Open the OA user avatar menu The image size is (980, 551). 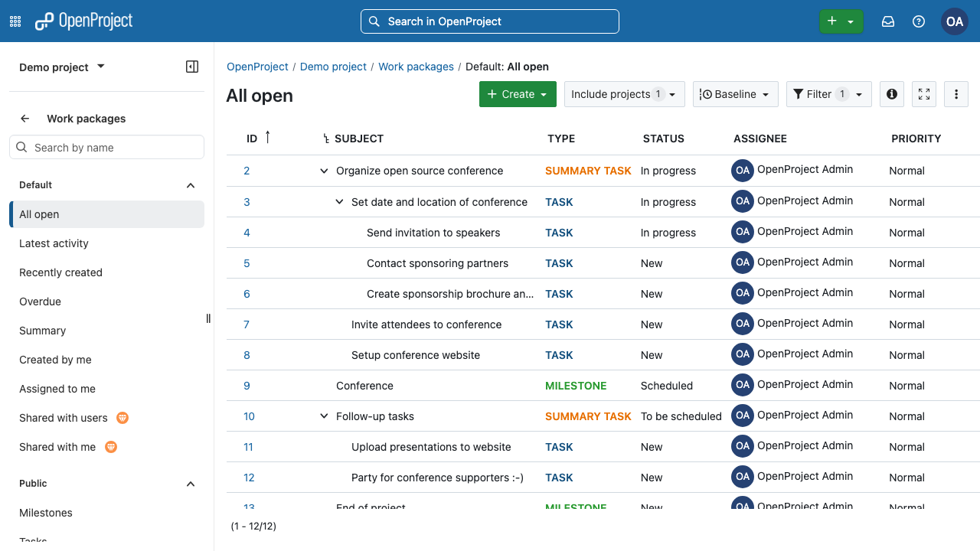click(x=955, y=21)
